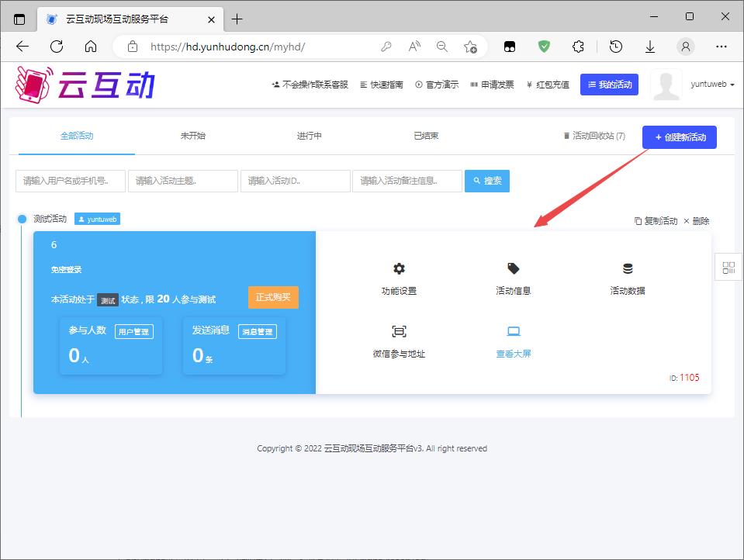Open browser history
The image size is (744, 560).
[x=616, y=47]
